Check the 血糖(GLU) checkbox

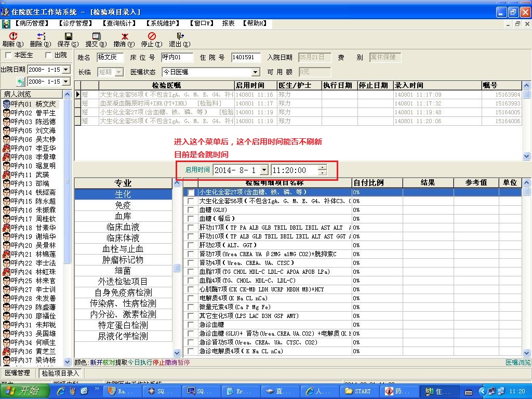pos(191,210)
